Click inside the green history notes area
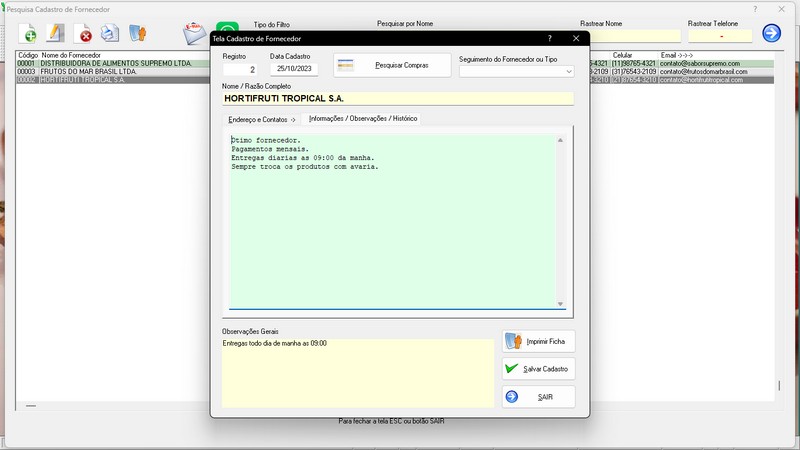This screenshot has width=800, height=450. pos(392,222)
